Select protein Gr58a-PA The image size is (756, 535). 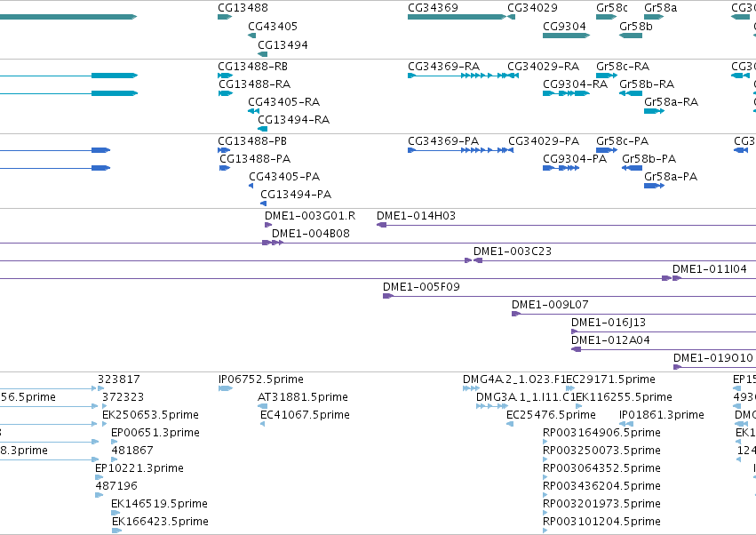[654, 186]
